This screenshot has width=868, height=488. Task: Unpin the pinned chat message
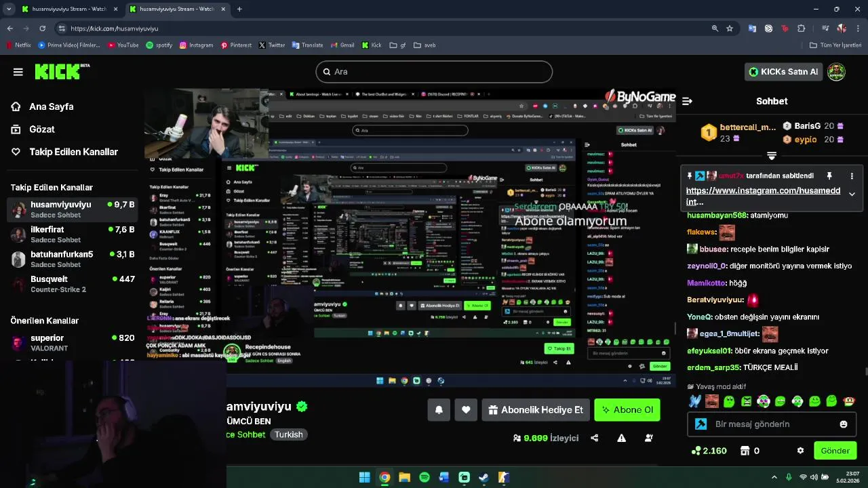829,176
